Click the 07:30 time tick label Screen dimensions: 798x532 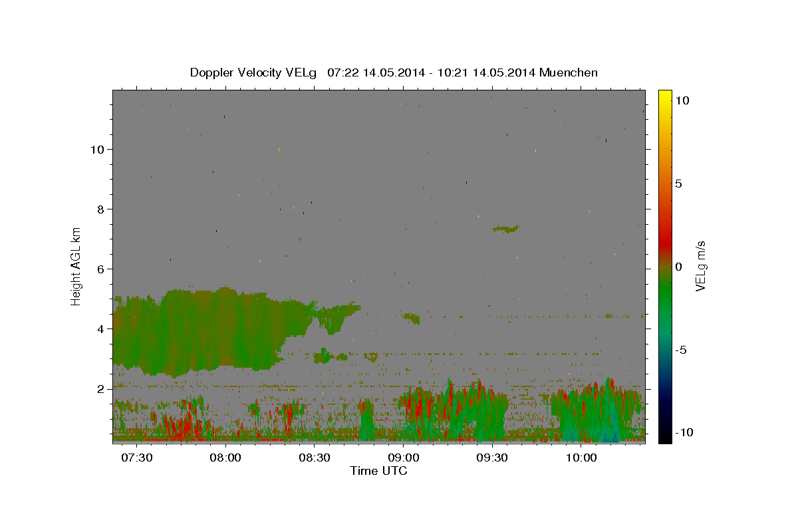point(136,458)
